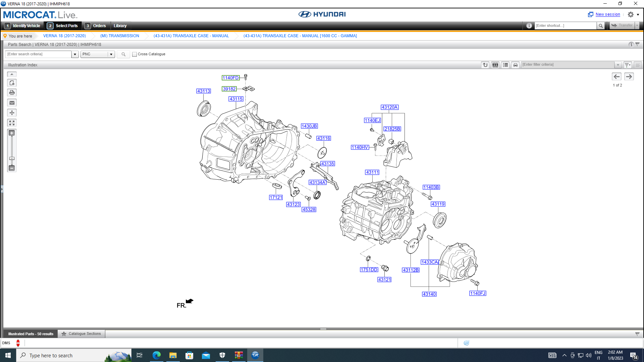Open the Select Parts tab
The height and width of the screenshot is (362, 644).
click(63, 26)
